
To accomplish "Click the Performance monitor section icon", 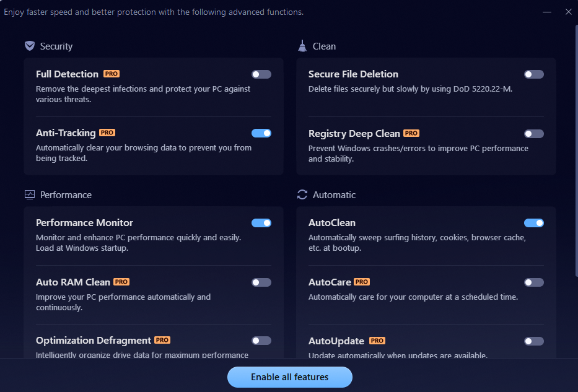I will tap(30, 194).
